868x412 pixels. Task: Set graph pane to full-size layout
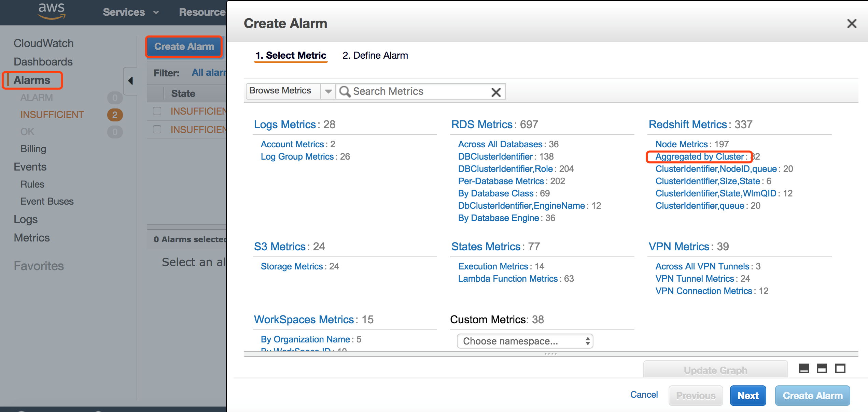coord(840,368)
